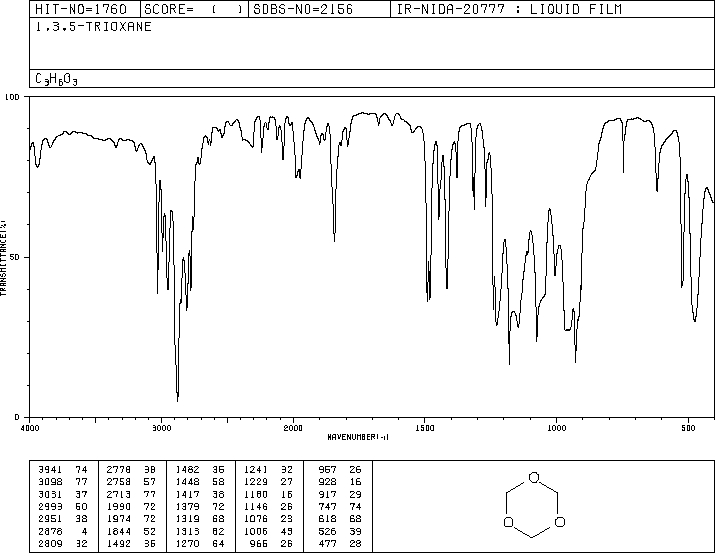
Task: Click the 1990 entry in peak table
Action: tap(119, 506)
